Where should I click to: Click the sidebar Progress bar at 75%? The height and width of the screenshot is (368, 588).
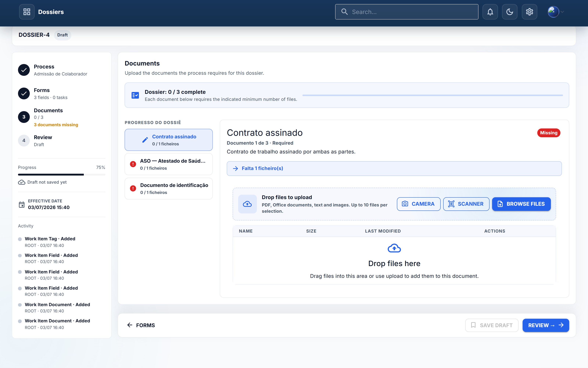pos(62,174)
